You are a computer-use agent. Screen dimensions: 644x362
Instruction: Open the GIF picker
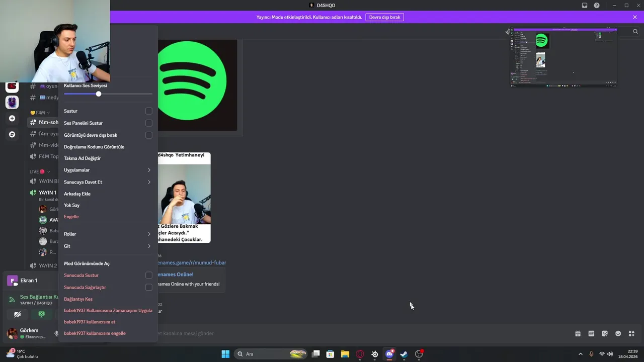click(591, 333)
